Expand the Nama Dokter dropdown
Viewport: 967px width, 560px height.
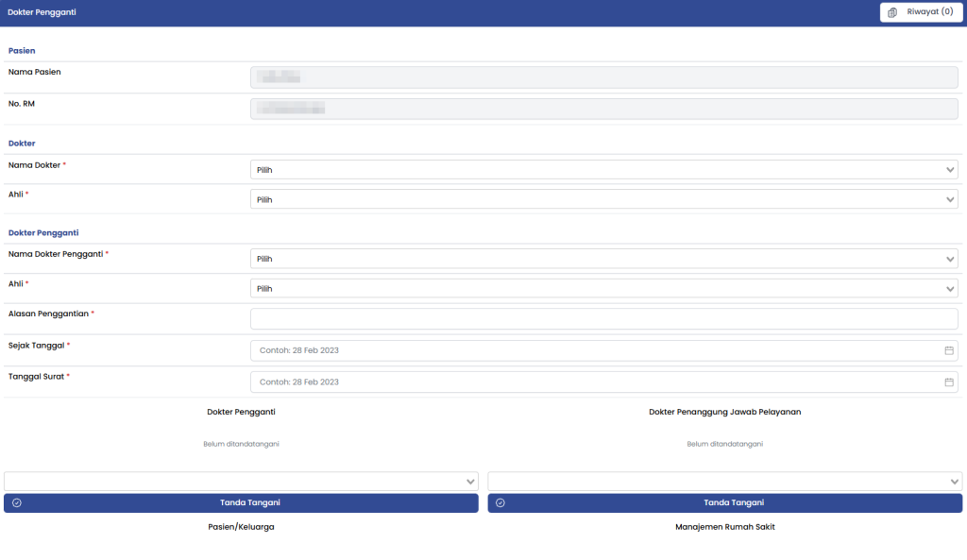[x=603, y=170]
